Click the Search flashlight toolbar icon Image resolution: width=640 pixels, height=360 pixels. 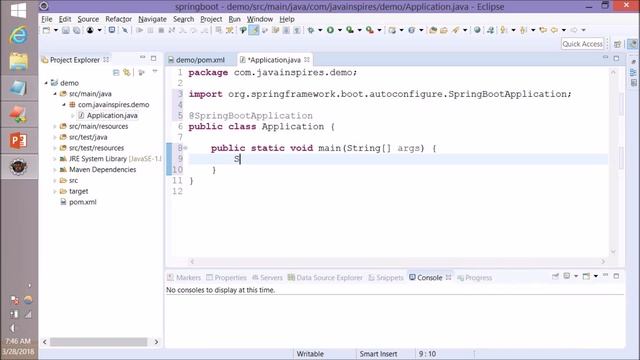pos(455,30)
